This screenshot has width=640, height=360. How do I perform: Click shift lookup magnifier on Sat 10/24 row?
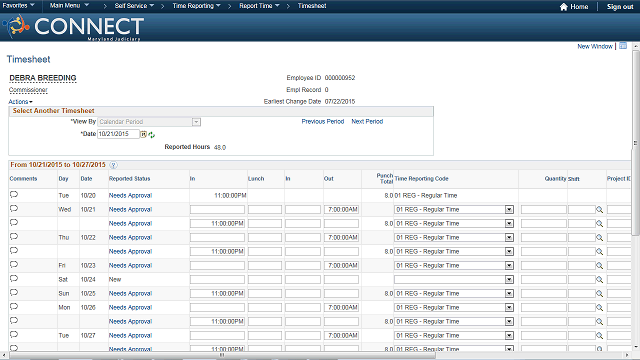[599, 280]
